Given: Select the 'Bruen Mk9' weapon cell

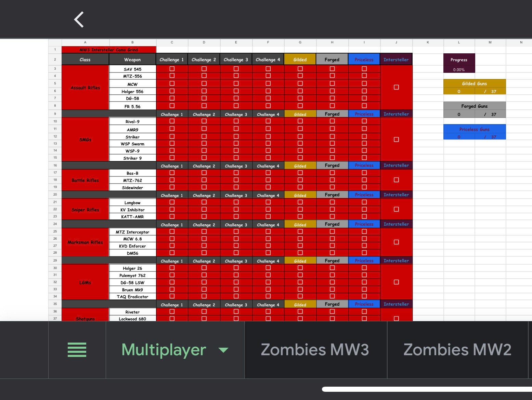Looking at the screenshot, I should pos(132,290).
